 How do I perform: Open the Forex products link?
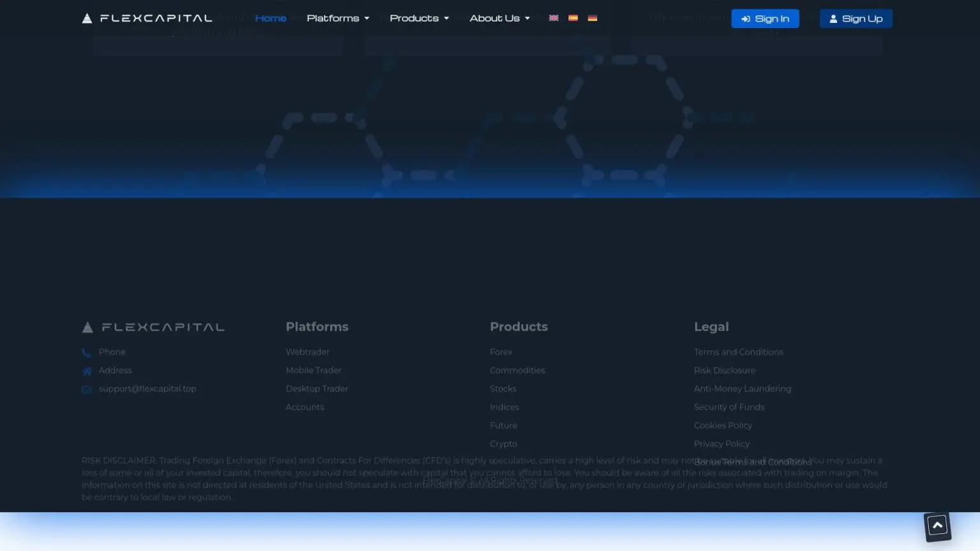pos(501,352)
